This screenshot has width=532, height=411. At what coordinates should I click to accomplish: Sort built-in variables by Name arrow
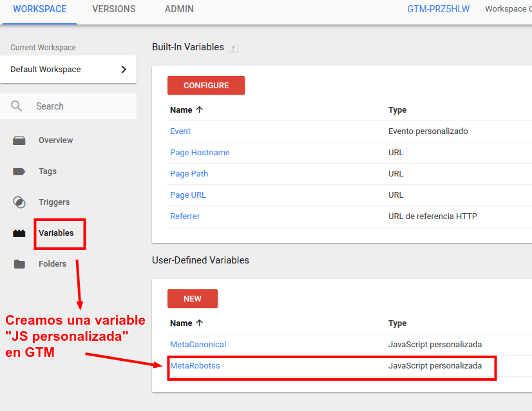(x=200, y=110)
